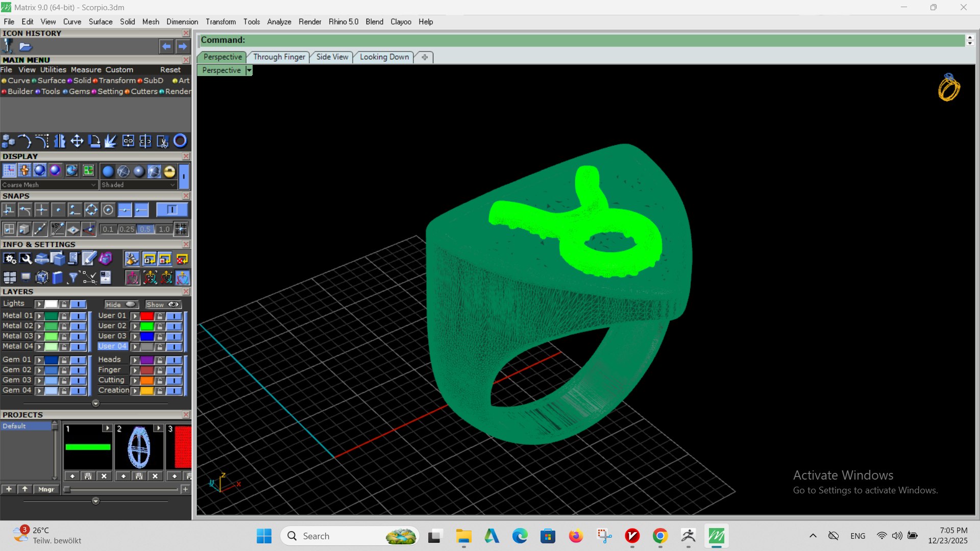Collapse the Layers panel with round arrow
This screenshot has height=551, width=980.
[x=95, y=403]
